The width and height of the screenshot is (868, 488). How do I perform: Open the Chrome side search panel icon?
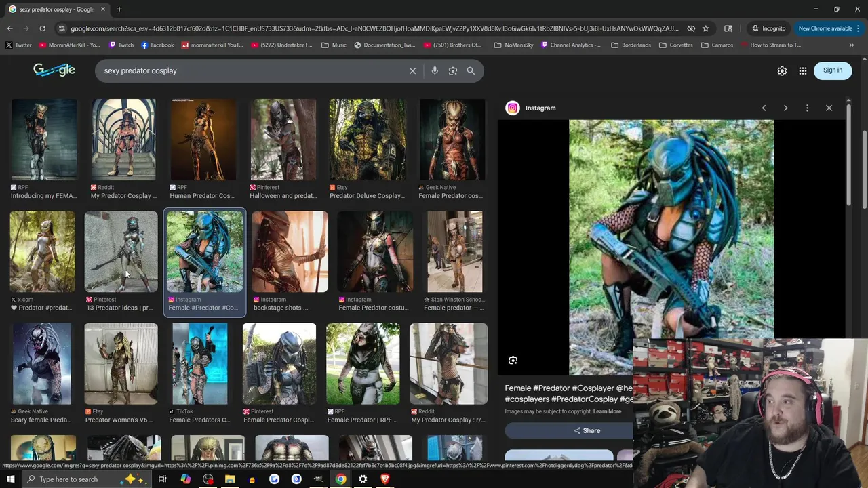pyautogui.click(x=728, y=28)
